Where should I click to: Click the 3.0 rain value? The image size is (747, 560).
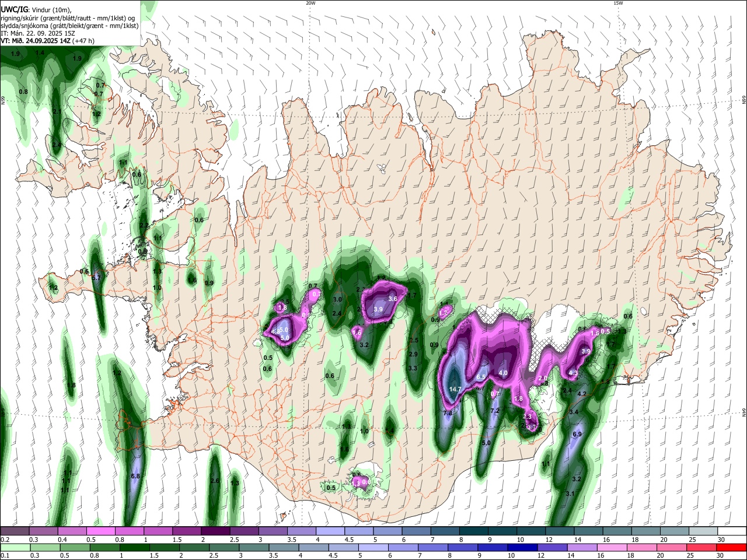tap(337, 300)
